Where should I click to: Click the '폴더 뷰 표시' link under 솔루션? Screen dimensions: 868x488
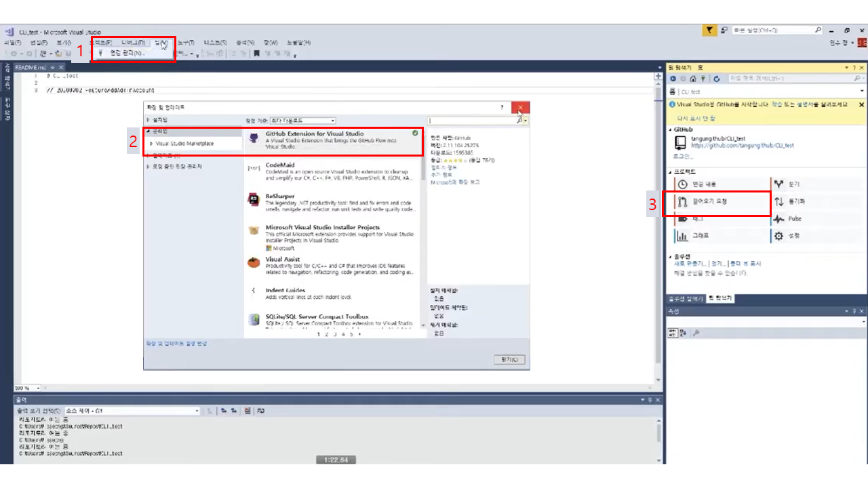746,263
